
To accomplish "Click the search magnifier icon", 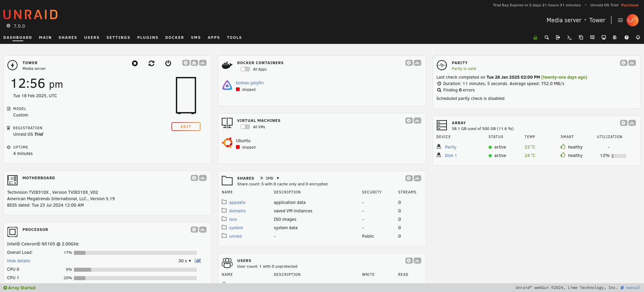I will [x=547, y=37].
